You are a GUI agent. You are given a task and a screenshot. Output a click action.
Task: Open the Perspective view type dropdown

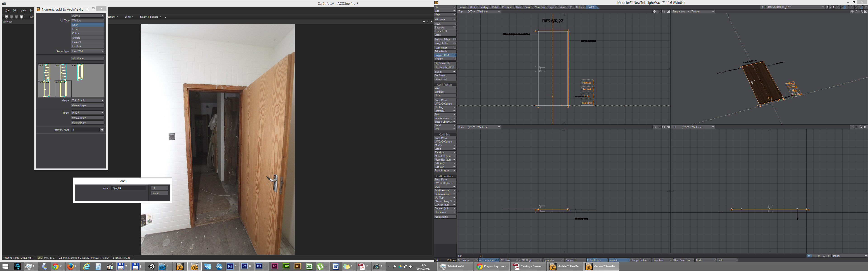pos(680,12)
